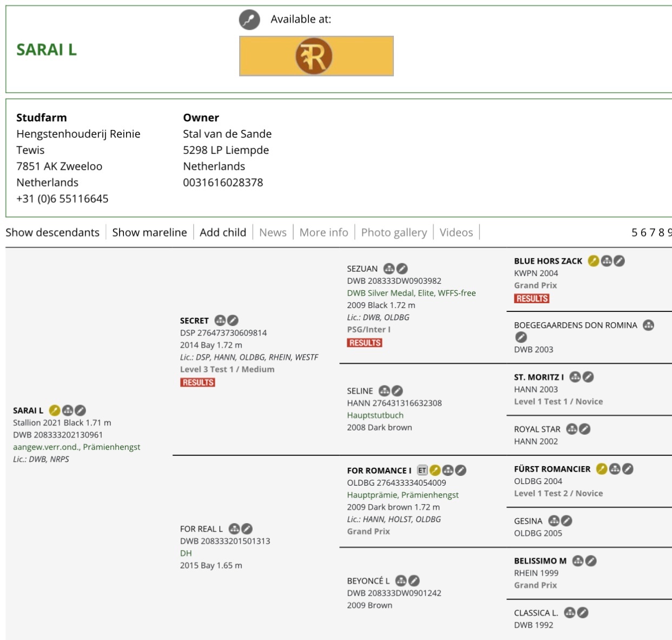The height and width of the screenshot is (640, 672).
Task: Click the gold icon beside Fürst Romancier
Action: click(601, 469)
